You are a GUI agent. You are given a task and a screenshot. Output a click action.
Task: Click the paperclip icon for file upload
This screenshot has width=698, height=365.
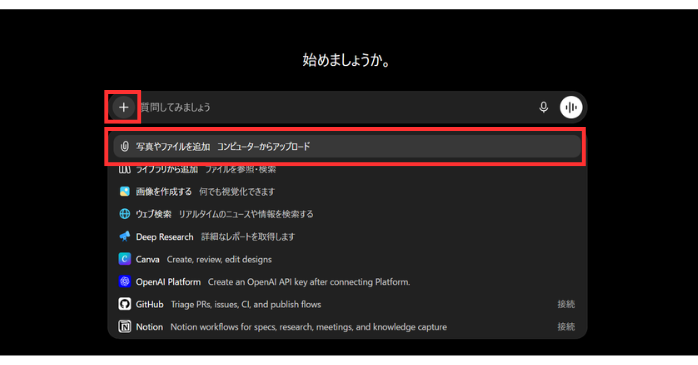tap(125, 146)
